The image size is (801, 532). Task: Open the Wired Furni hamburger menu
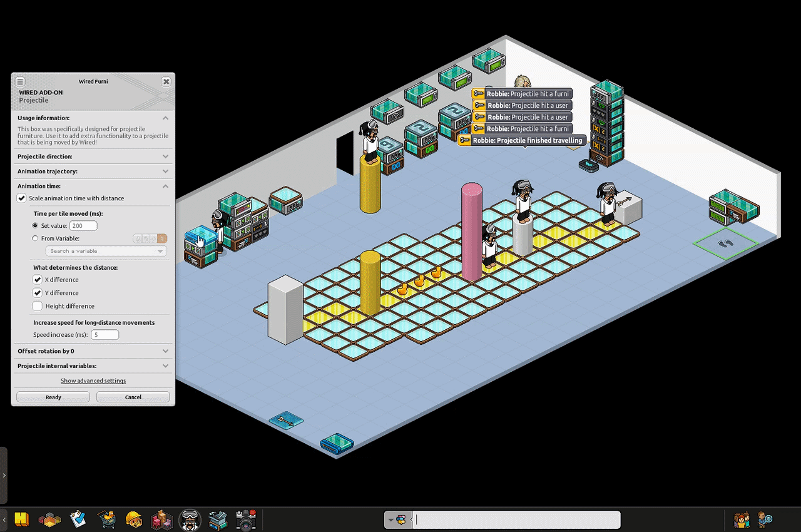[x=20, y=81]
